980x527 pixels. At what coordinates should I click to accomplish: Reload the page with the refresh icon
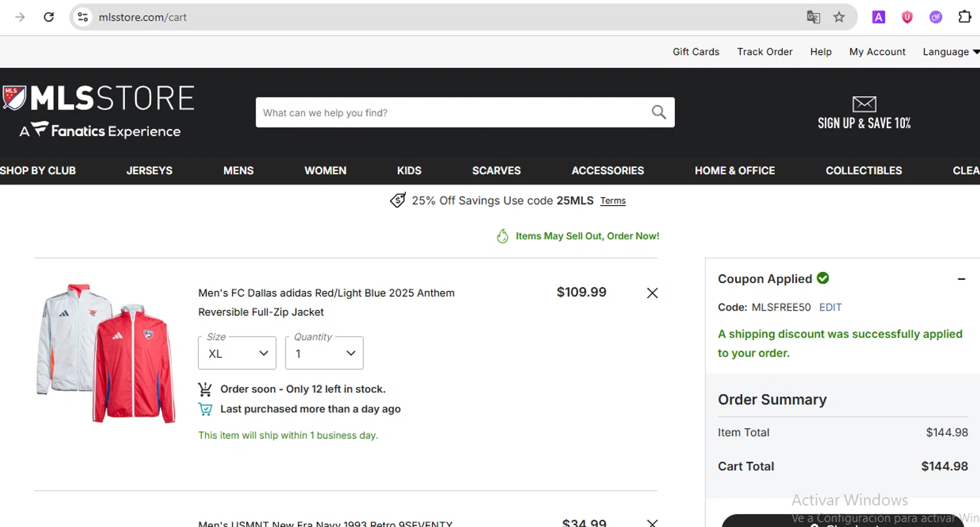click(x=48, y=17)
